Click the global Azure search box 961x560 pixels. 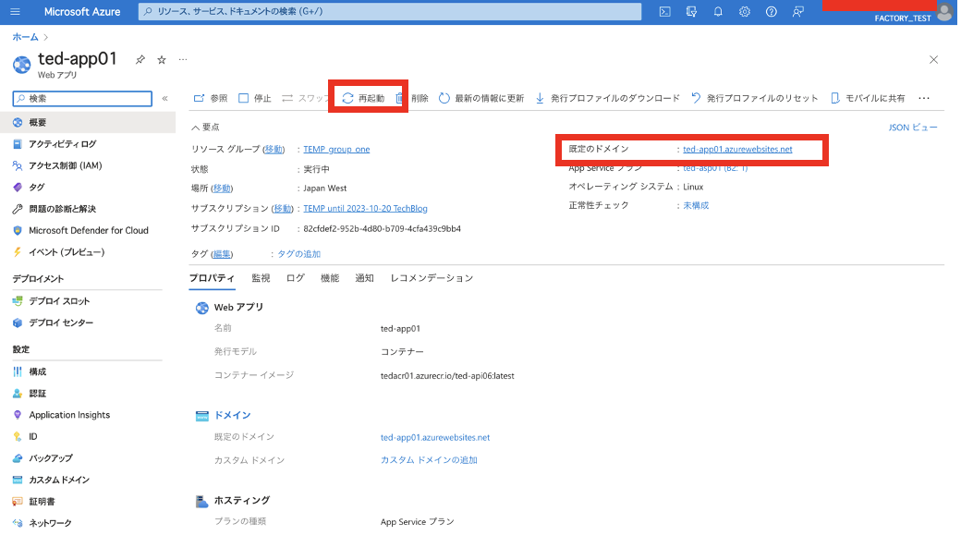(390, 12)
